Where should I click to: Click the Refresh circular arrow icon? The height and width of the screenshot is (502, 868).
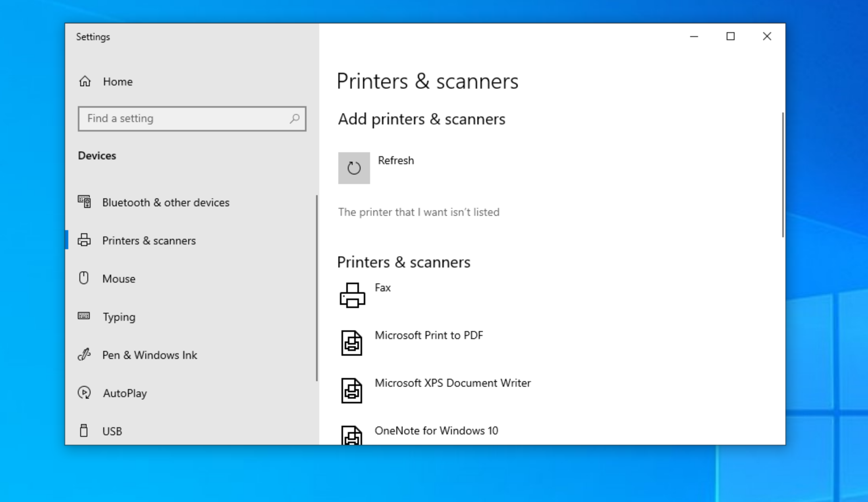coord(354,168)
